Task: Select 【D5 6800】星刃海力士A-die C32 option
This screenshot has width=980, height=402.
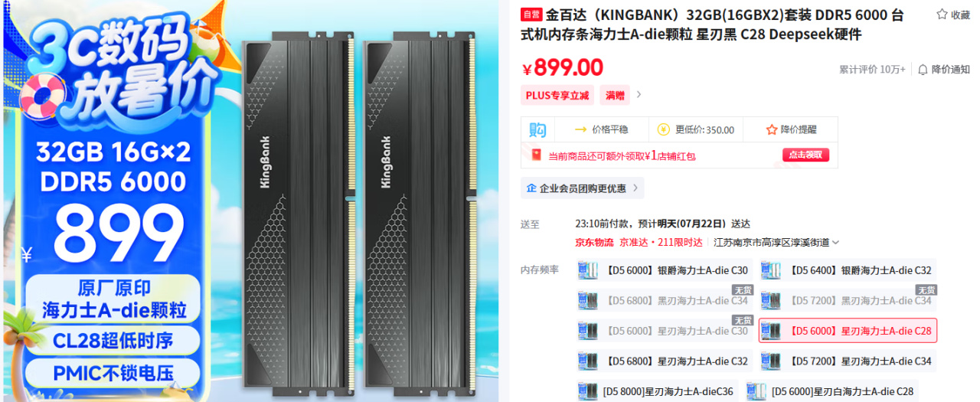Action: point(663,361)
